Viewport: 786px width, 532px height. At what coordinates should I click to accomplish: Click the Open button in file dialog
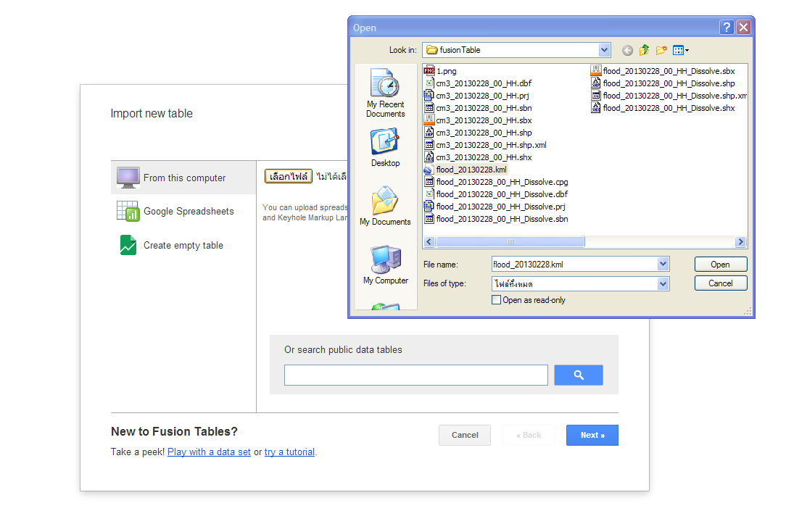point(721,265)
